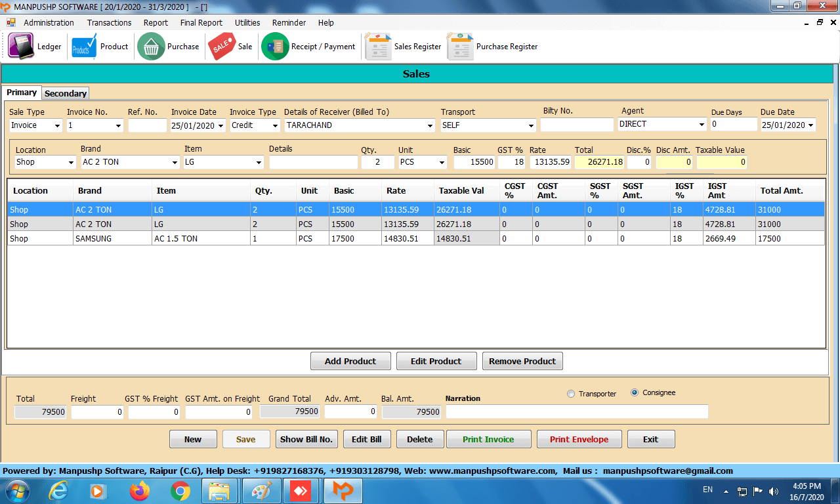Click the Edit Bill button
Viewport: 840px width, 504px height.
[367, 439]
